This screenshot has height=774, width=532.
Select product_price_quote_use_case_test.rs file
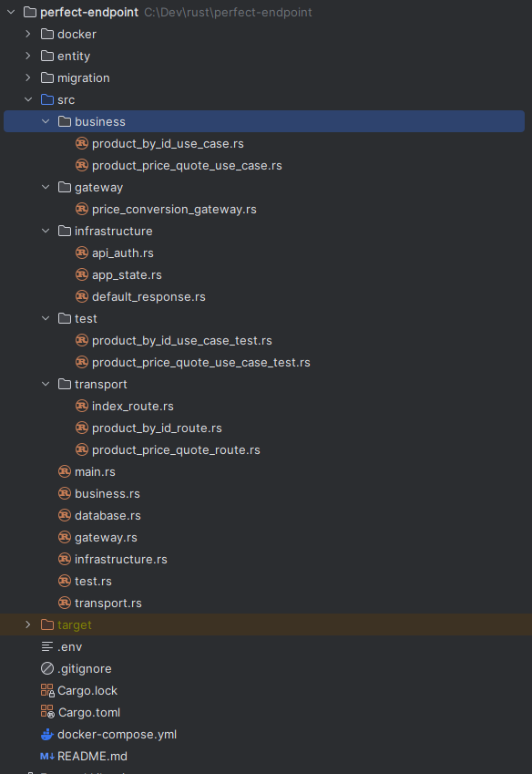201,362
